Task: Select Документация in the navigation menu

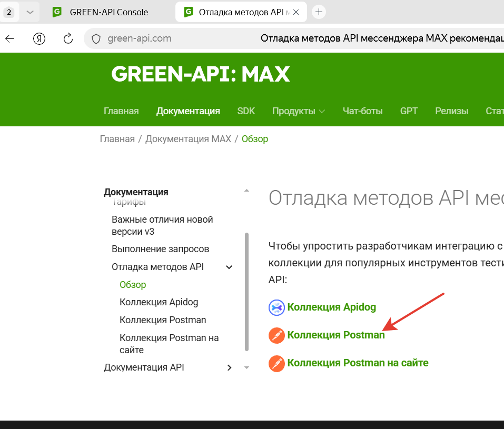Action: pyautogui.click(x=188, y=111)
